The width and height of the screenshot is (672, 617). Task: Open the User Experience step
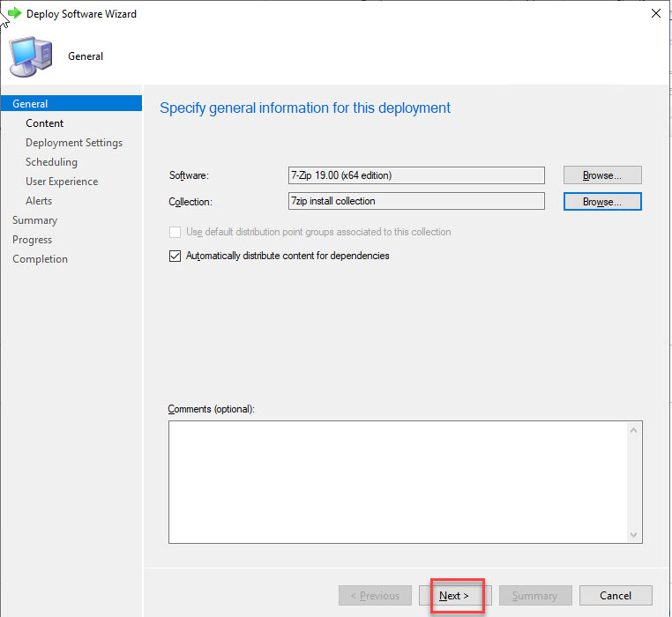pos(62,182)
